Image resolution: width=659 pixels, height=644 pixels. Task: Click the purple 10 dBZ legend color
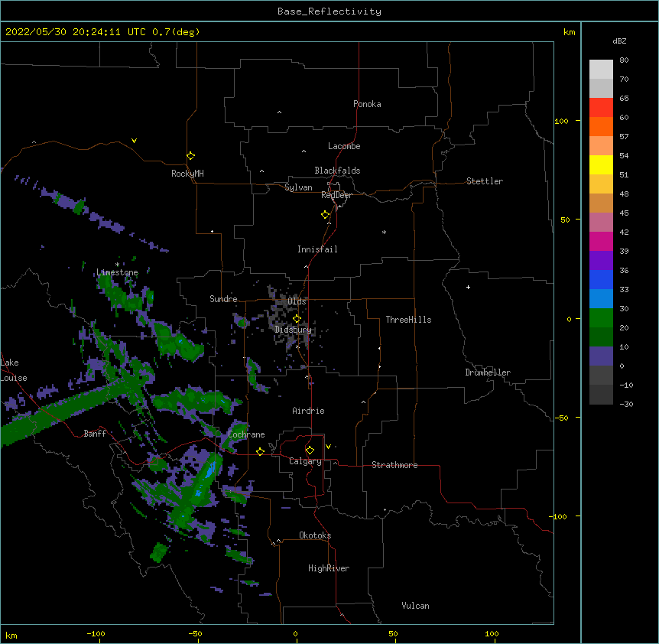[601, 356]
